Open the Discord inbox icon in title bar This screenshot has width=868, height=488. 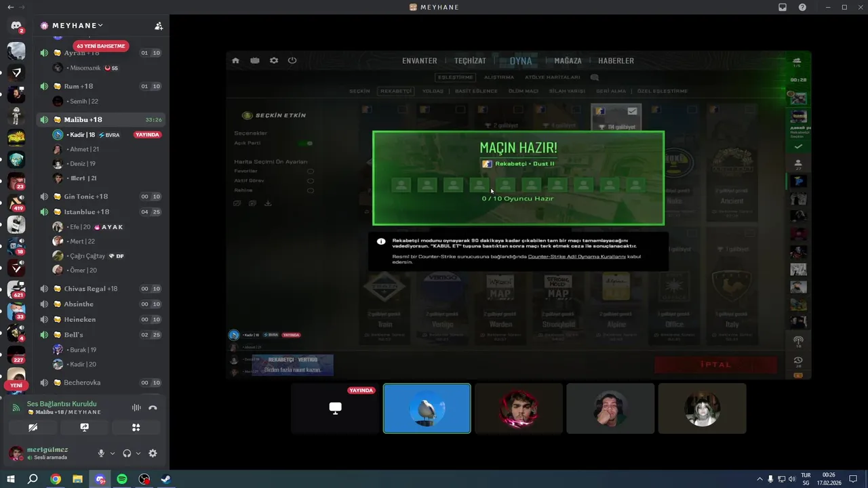(783, 7)
